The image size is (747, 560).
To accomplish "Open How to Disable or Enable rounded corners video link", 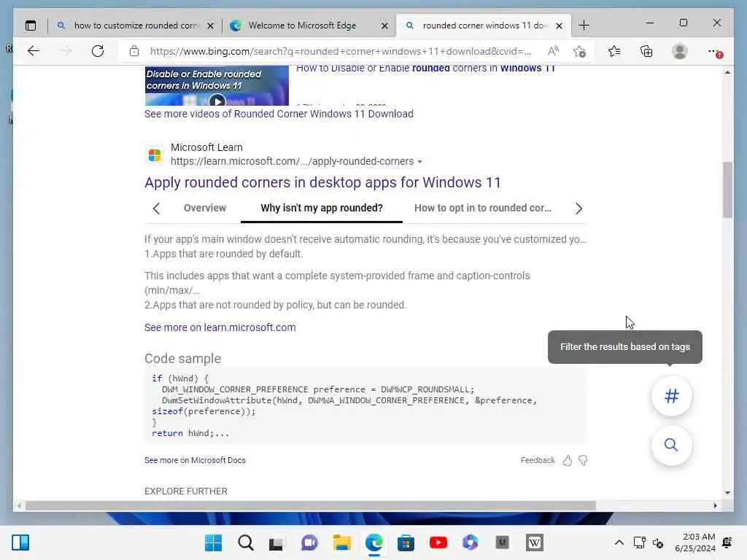I will click(426, 69).
